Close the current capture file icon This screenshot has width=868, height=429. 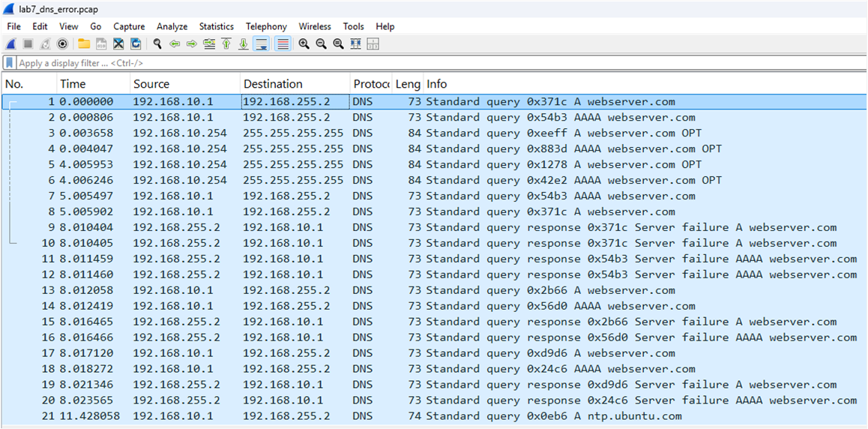(118, 44)
